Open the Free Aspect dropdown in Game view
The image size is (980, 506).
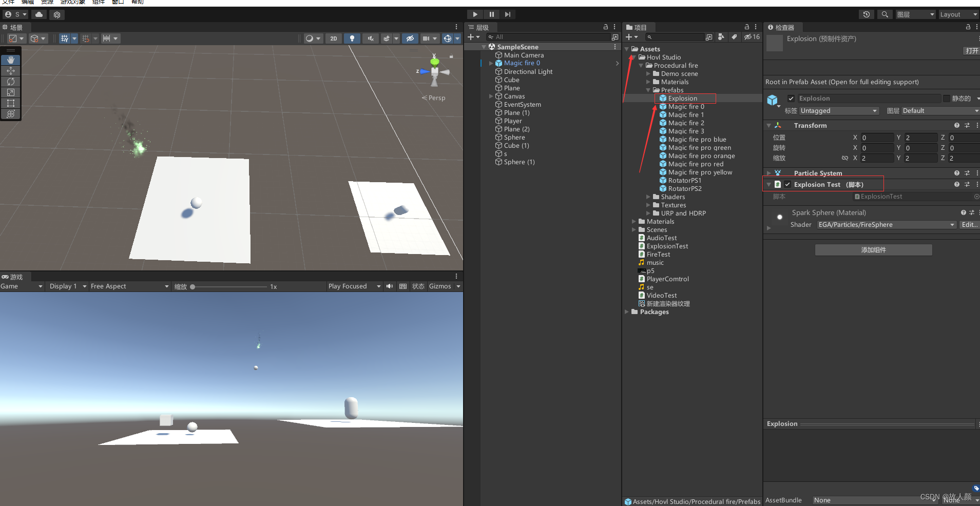[129, 286]
